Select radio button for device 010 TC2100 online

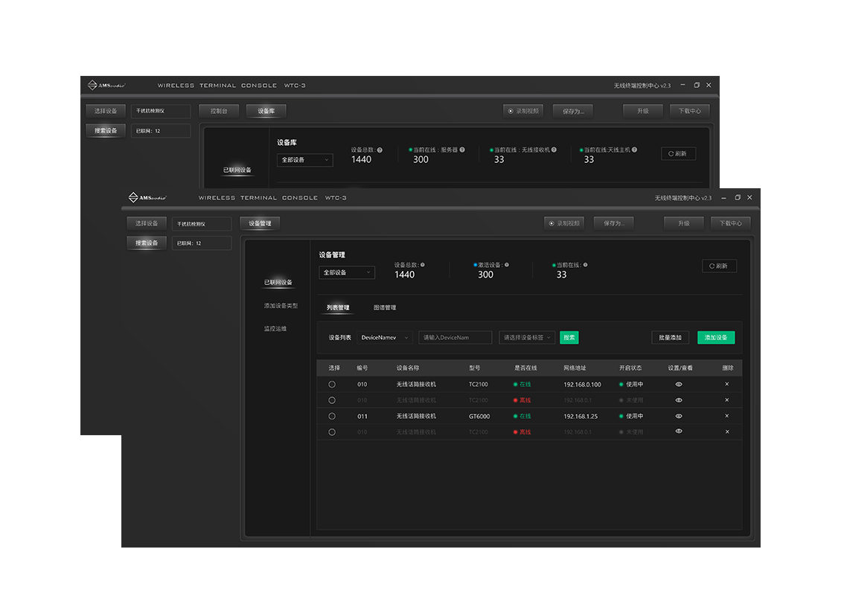pyautogui.click(x=332, y=385)
